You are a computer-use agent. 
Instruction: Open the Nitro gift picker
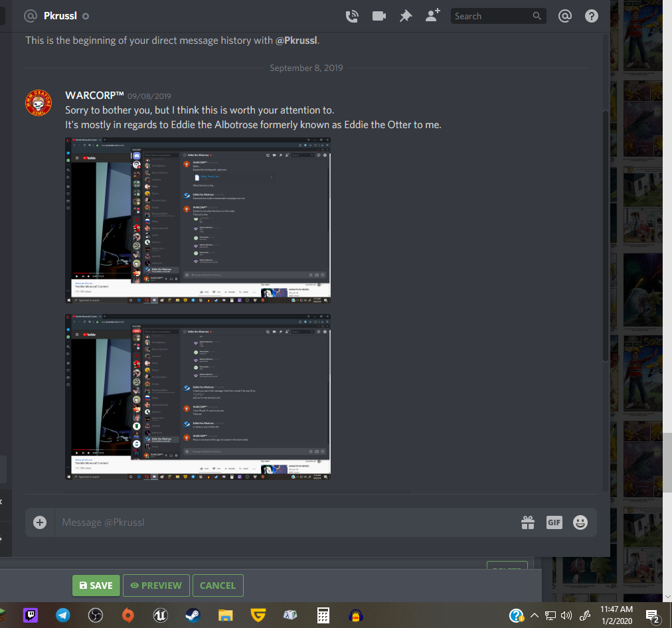[527, 522]
